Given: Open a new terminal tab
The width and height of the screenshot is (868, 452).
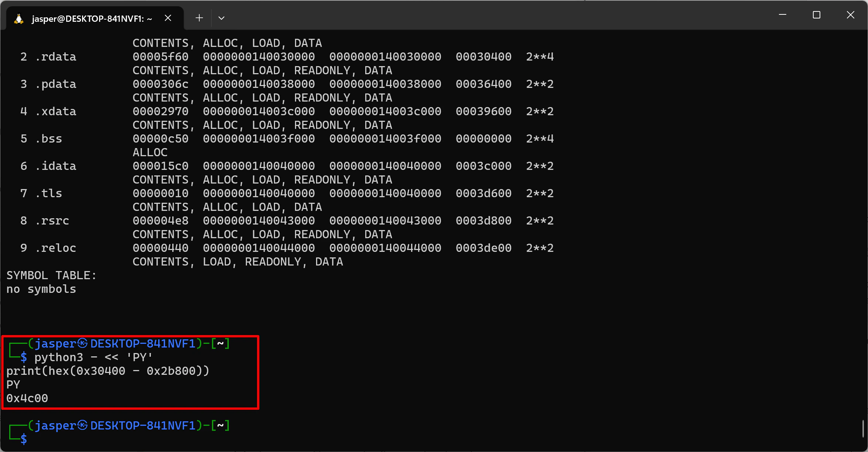Looking at the screenshot, I should tap(199, 18).
